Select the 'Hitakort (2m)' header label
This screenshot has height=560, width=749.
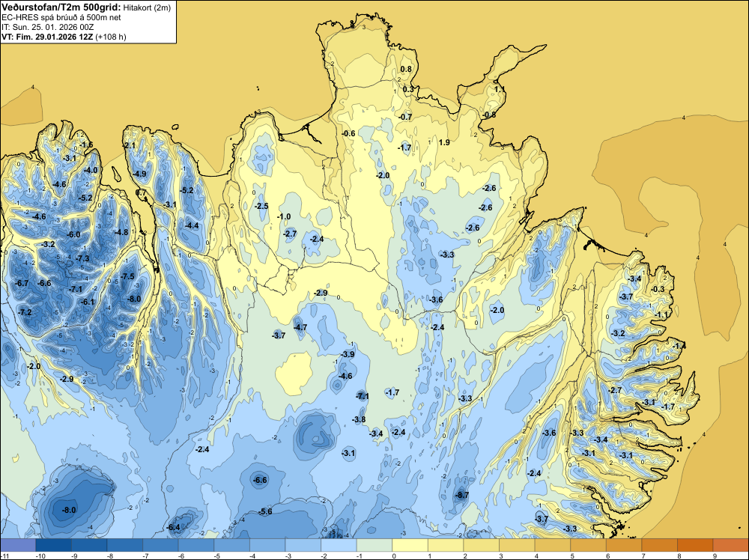[146, 7]
